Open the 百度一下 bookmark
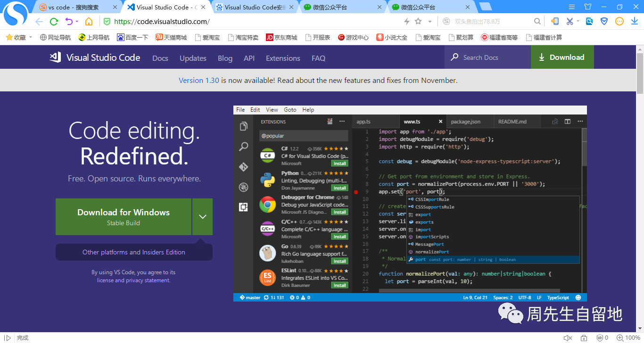644x343 pixels. 132,37
